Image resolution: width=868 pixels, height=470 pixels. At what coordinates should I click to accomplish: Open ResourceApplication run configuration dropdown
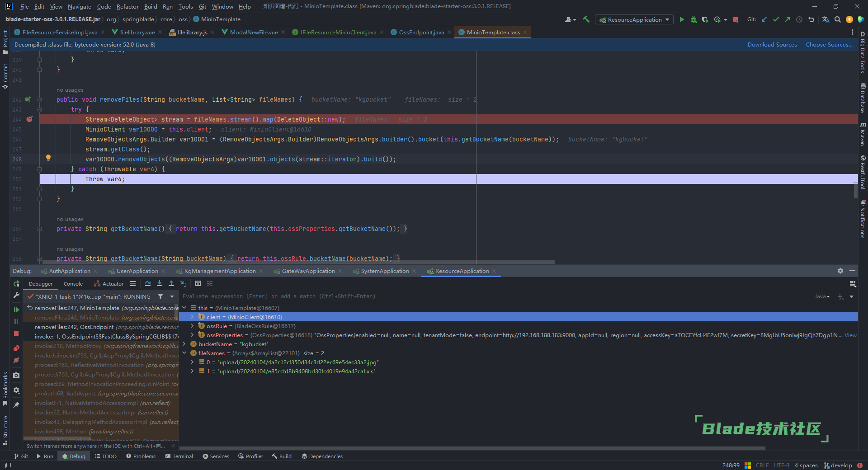click(634, 19)
